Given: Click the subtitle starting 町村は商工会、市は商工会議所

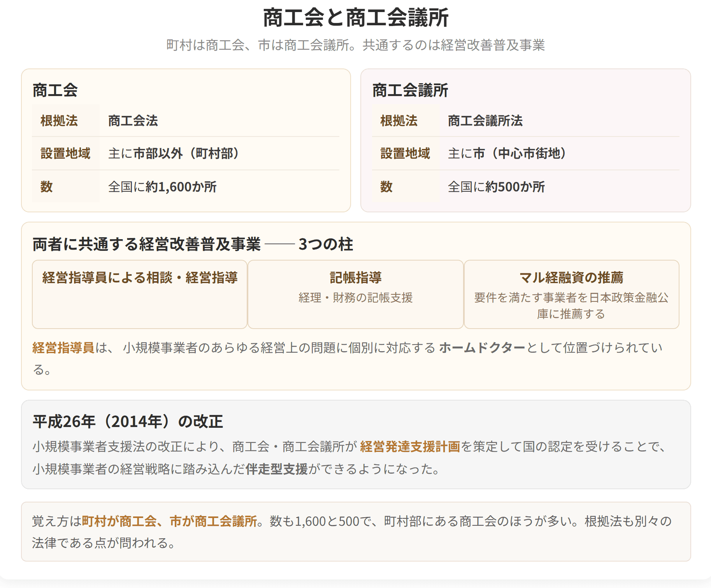Looking at the screenshot, I should click(355, 45).
